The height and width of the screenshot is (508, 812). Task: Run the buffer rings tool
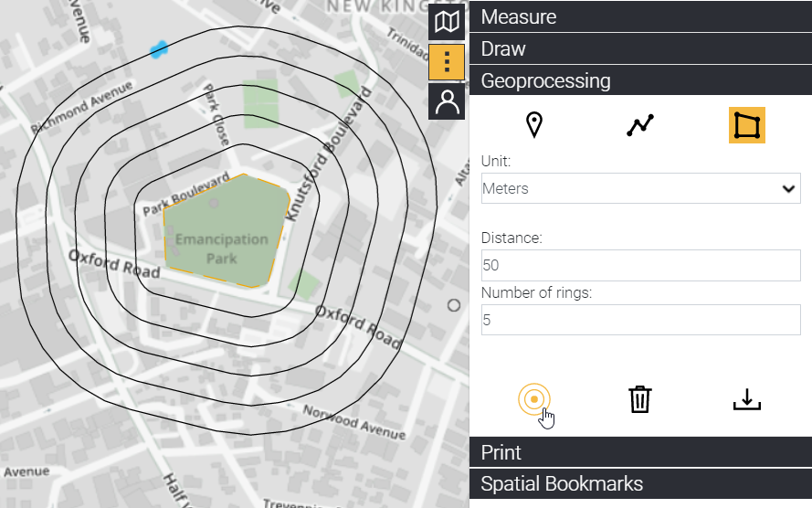pos(534,399)
